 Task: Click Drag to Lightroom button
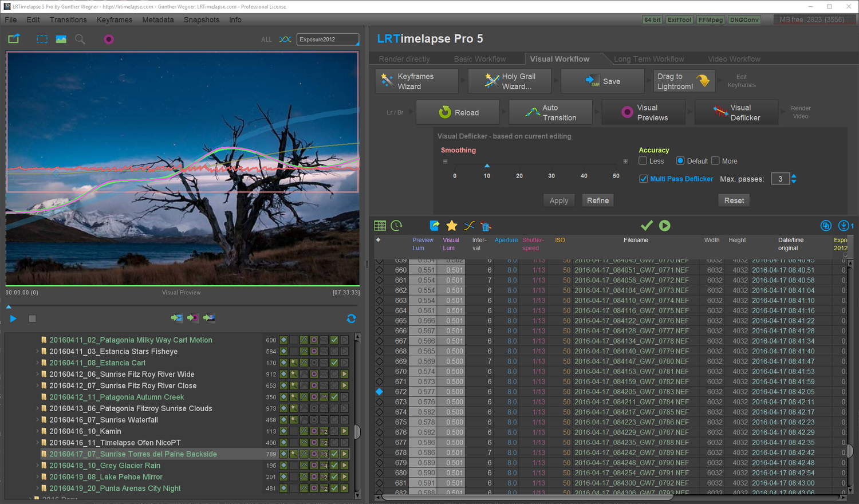coord(684,81)
